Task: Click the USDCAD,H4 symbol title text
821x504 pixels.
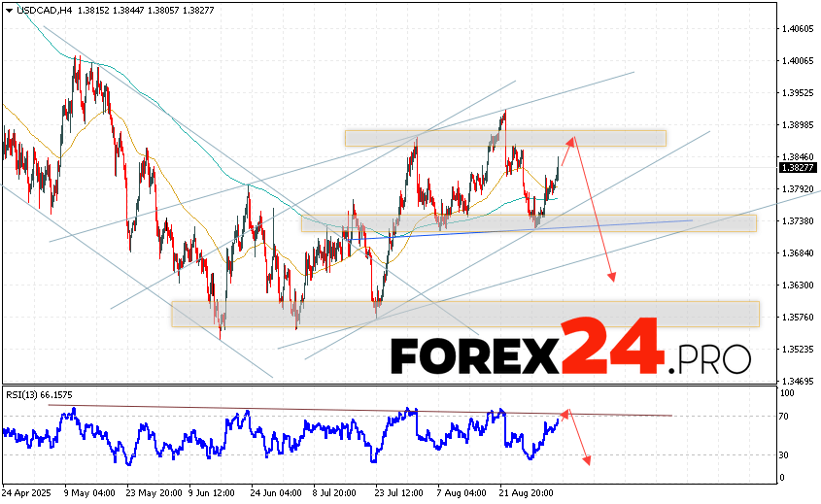Action: point(40,8)
